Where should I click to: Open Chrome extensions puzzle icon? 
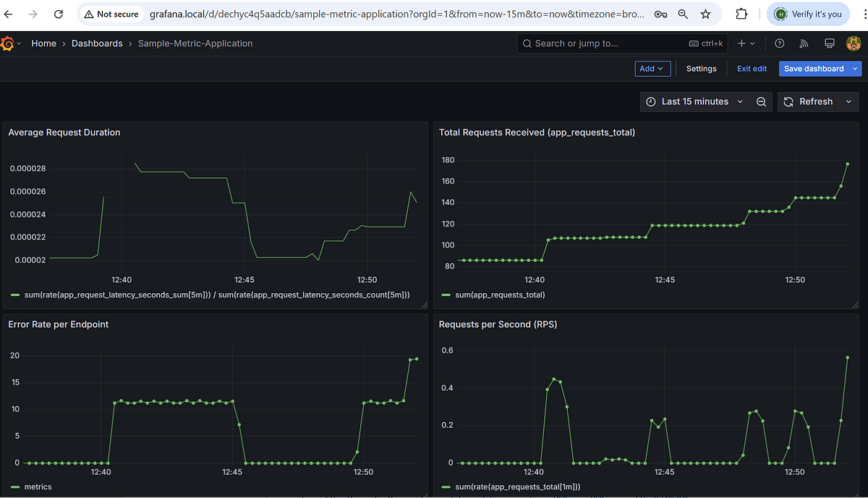click(741, 14)
